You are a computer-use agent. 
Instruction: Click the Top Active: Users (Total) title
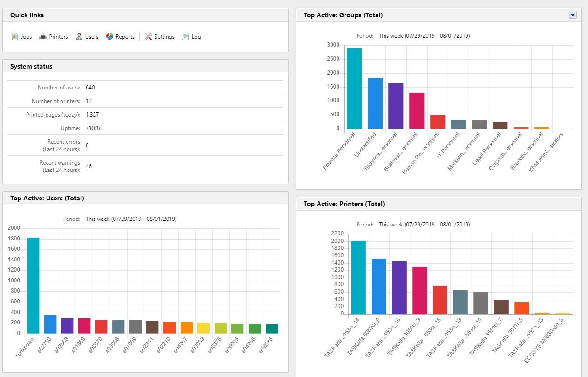click(47, 198)
